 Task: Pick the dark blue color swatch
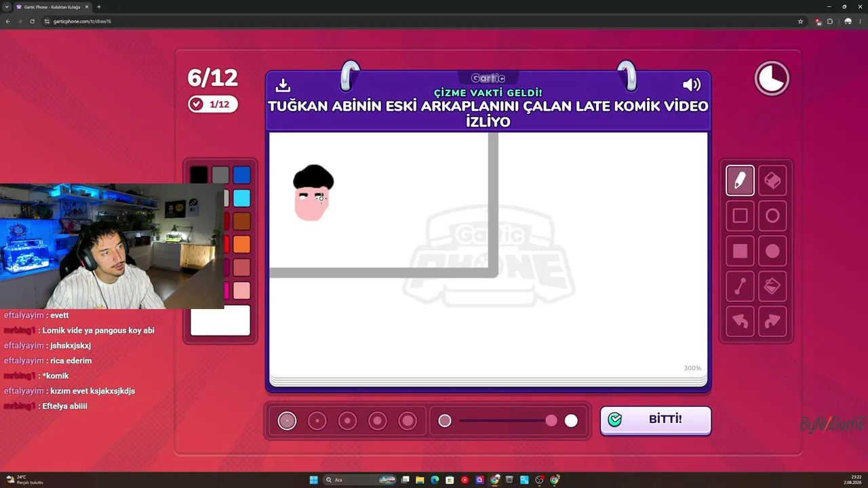click(x=242, y=175)
